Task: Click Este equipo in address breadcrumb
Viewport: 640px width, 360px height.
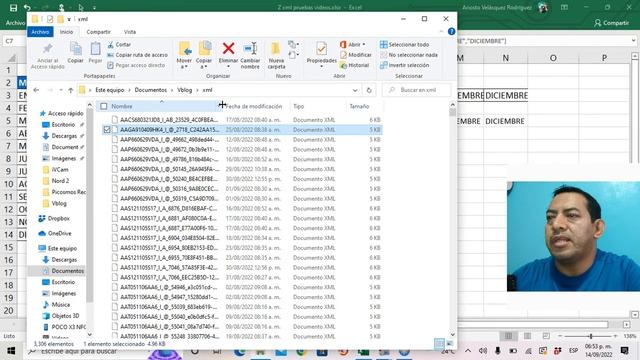Action: pos(109,90)
